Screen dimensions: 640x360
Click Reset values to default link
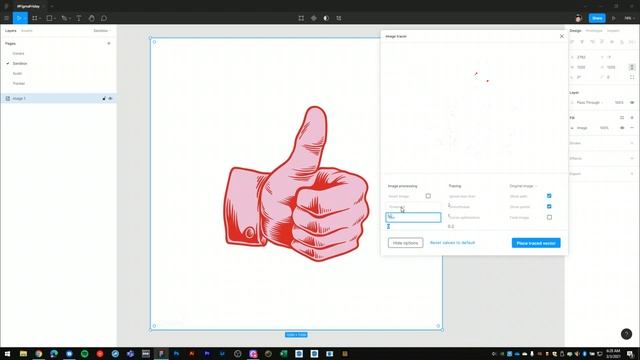click(x=452, y=242)
